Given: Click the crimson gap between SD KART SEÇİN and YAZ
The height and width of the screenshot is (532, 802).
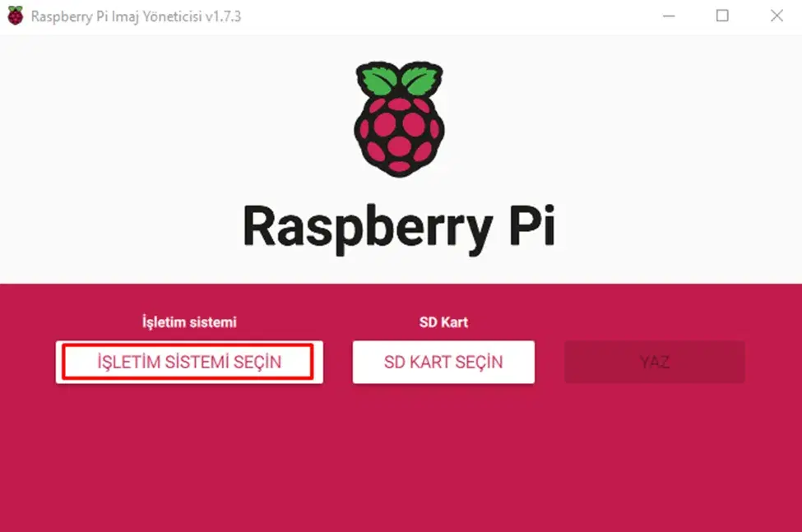Looking at the screenshot, I should 549,362.
